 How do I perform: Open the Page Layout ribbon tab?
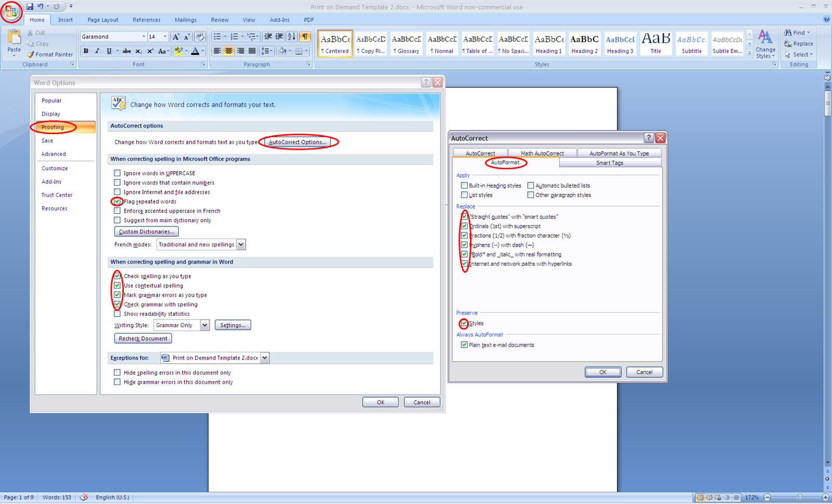102,20
